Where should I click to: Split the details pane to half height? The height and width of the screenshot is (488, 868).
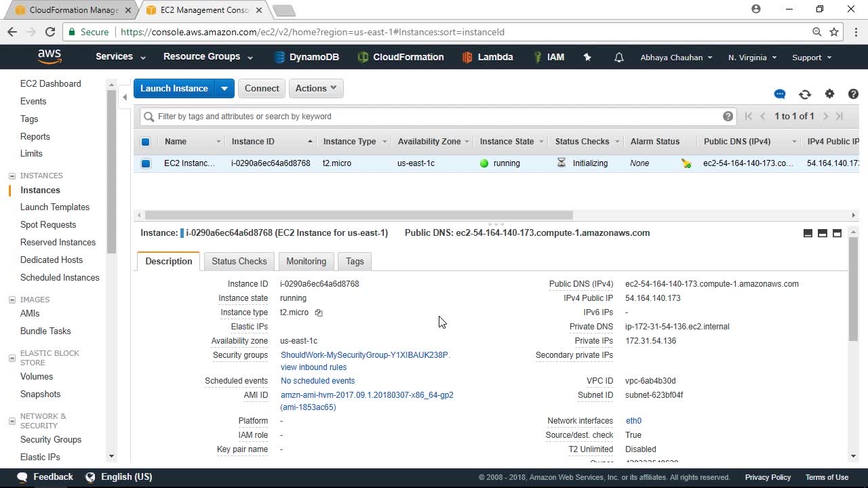coord(823,233)
